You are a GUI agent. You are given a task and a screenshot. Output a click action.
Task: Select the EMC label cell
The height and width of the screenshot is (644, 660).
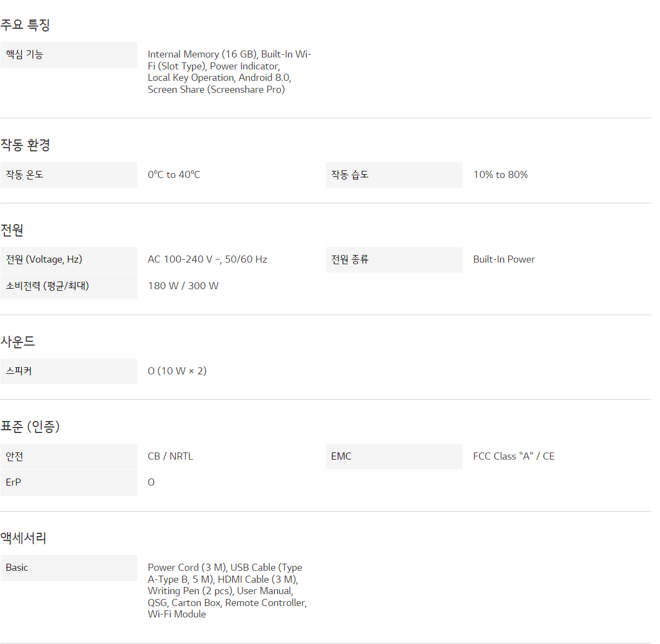[x=394, y=456]
